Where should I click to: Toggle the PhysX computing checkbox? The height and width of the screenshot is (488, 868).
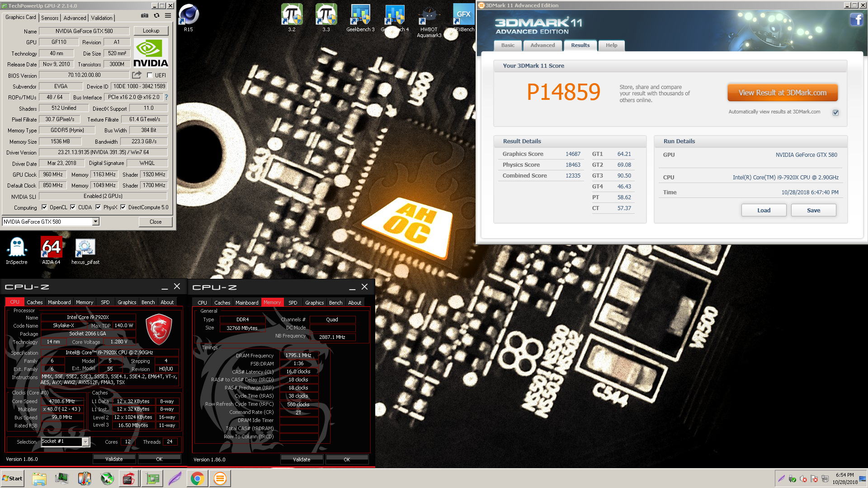[98, 207]
